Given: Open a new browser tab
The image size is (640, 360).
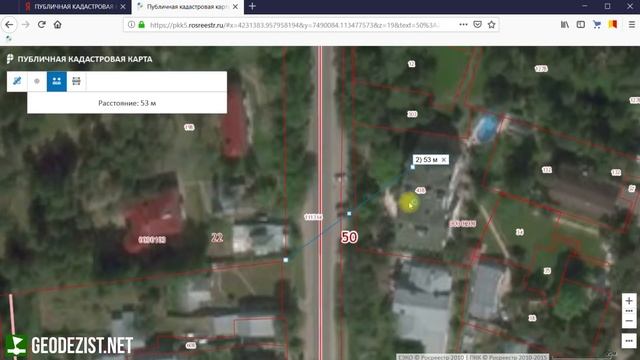Looking at the screenshot, I should [x=252, y=7].
